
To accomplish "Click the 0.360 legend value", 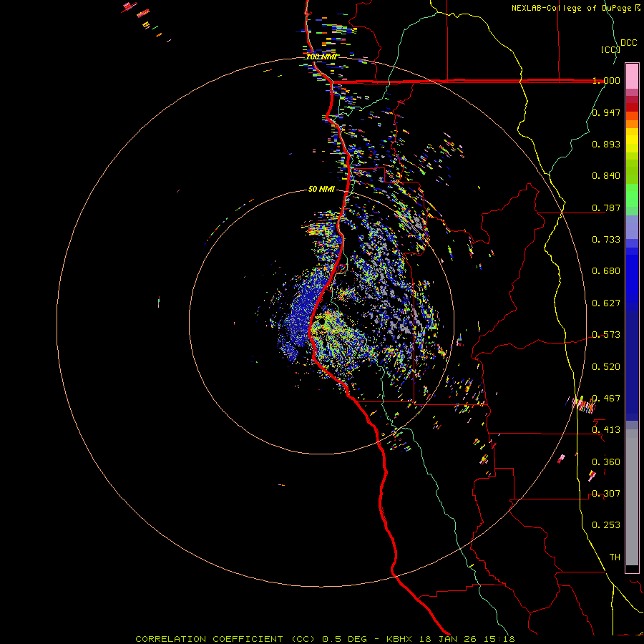I will coord(606,462).
